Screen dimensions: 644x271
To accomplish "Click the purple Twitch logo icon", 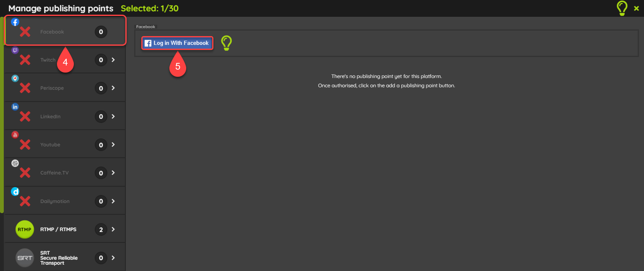I will click(x=15, y=50).
